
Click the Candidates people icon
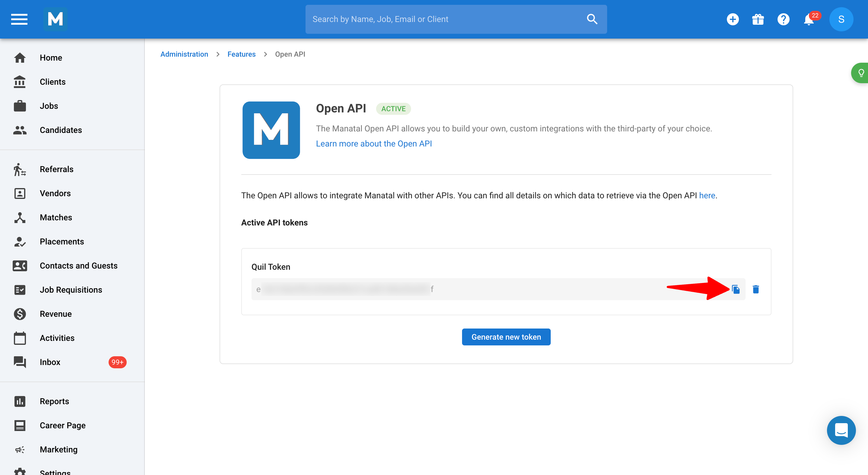[x=20, y=130]
